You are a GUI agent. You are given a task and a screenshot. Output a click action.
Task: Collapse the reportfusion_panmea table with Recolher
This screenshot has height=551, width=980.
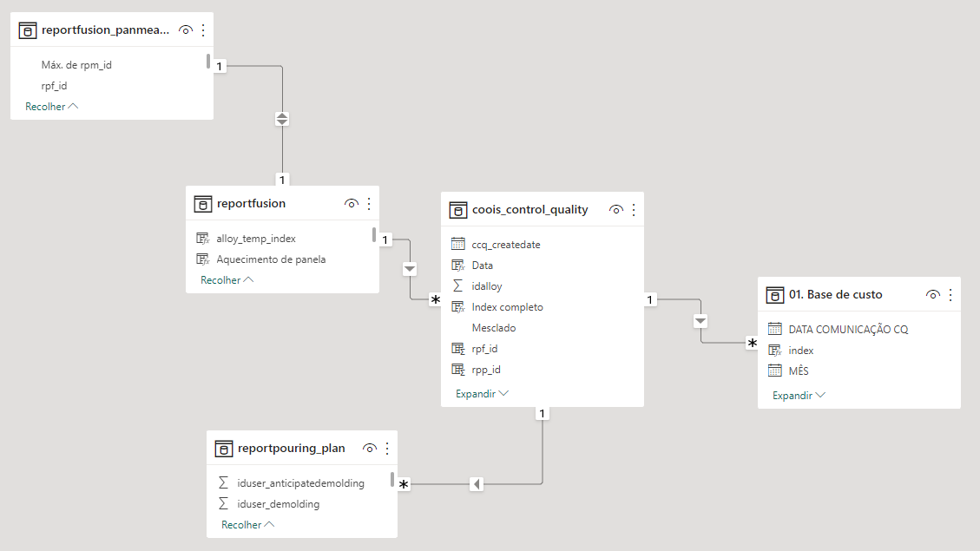coord(51,106)
